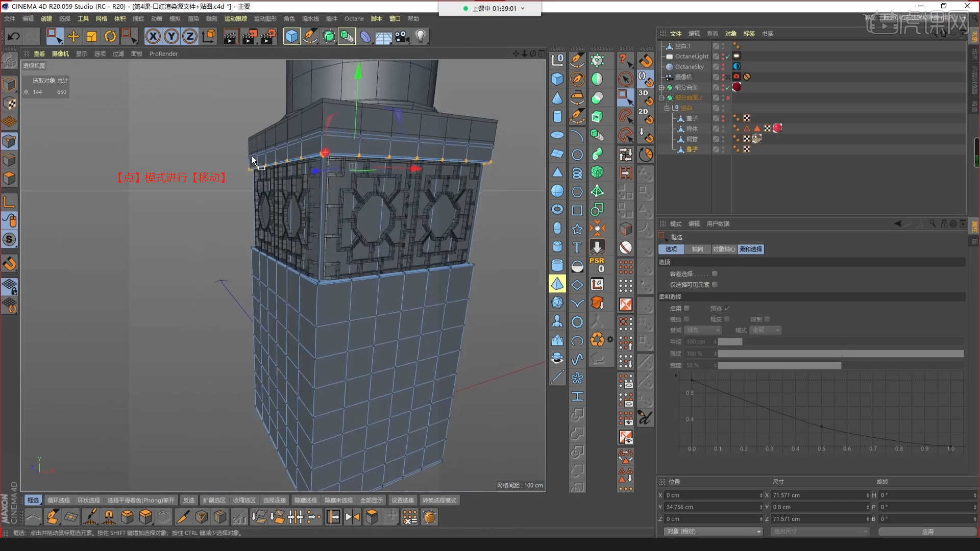Switch to the 对象轴心 tab
The image size is (980, 551).
[724, 249]
